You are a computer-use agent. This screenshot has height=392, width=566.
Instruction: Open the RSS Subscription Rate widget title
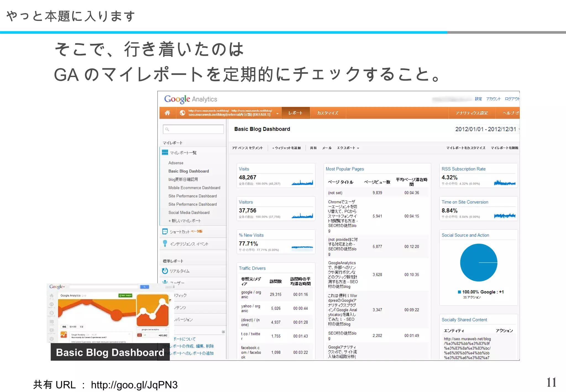(463, 169)
